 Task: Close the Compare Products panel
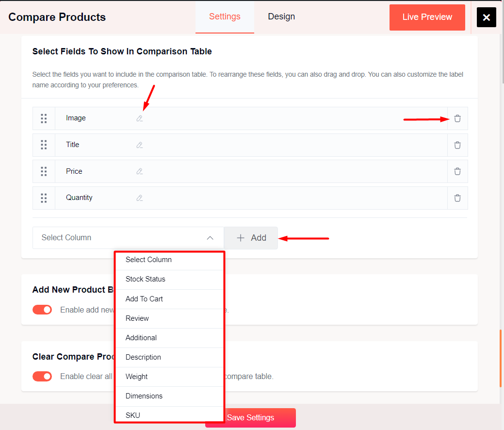[486, 17]
